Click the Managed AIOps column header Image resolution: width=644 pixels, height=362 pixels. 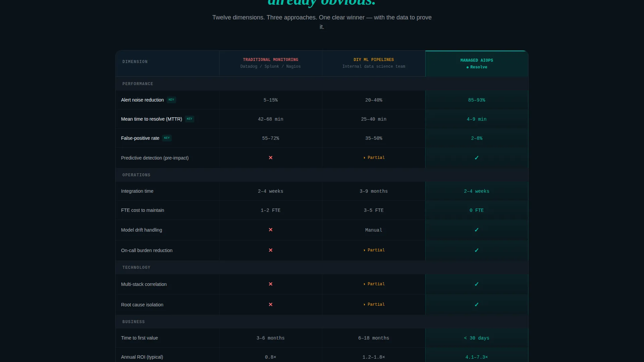pyautogui.click(x=477, y=64)
